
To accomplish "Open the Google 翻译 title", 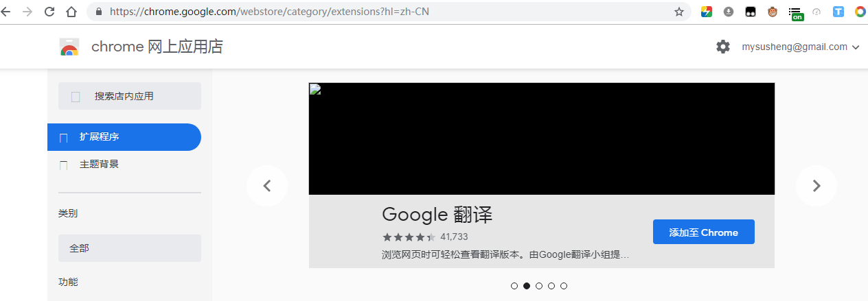I will pyautogui.click(x=437, y=215).
